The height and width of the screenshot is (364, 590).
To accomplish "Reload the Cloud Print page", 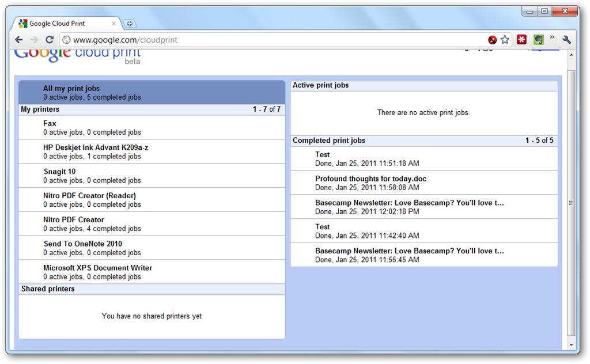I will tap(50, 40).
